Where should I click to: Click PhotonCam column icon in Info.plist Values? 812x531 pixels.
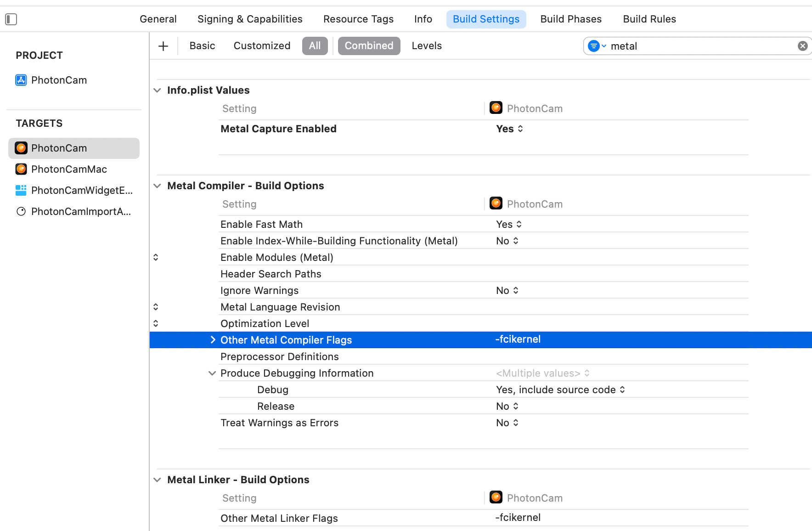pos(496,107)
